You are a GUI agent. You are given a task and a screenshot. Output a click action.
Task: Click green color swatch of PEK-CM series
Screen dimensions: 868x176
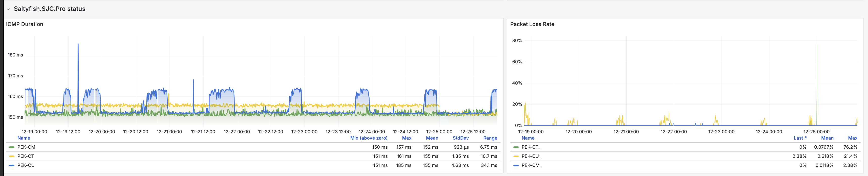pos(12,147)
